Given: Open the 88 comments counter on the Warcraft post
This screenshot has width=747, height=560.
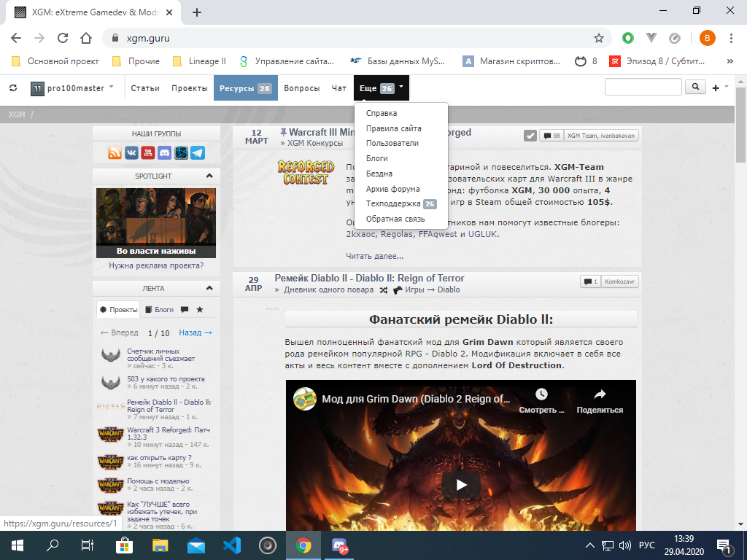Looking at the screenshot, I should (551, 136).
